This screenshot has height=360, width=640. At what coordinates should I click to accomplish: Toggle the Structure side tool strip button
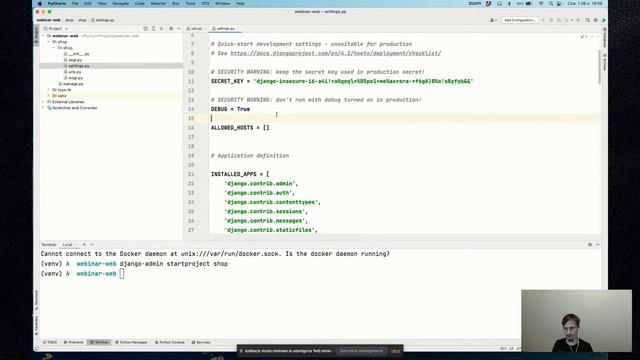point(36,299)
